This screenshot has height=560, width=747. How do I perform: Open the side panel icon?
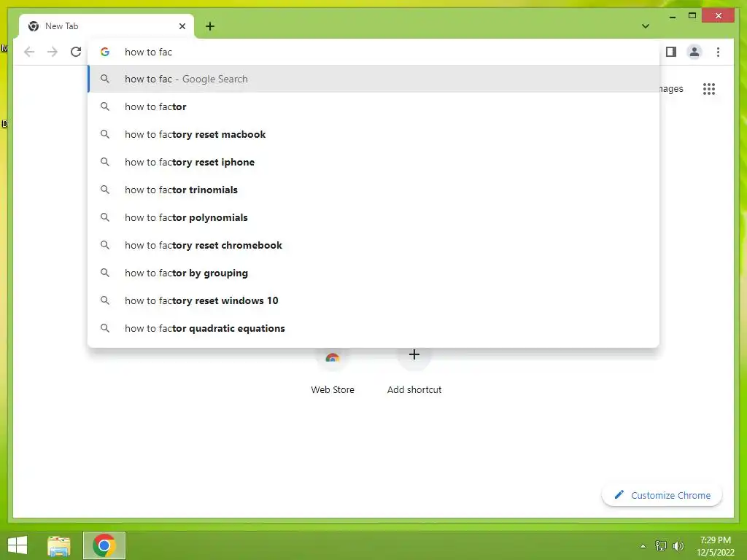[x=671, y=52]
